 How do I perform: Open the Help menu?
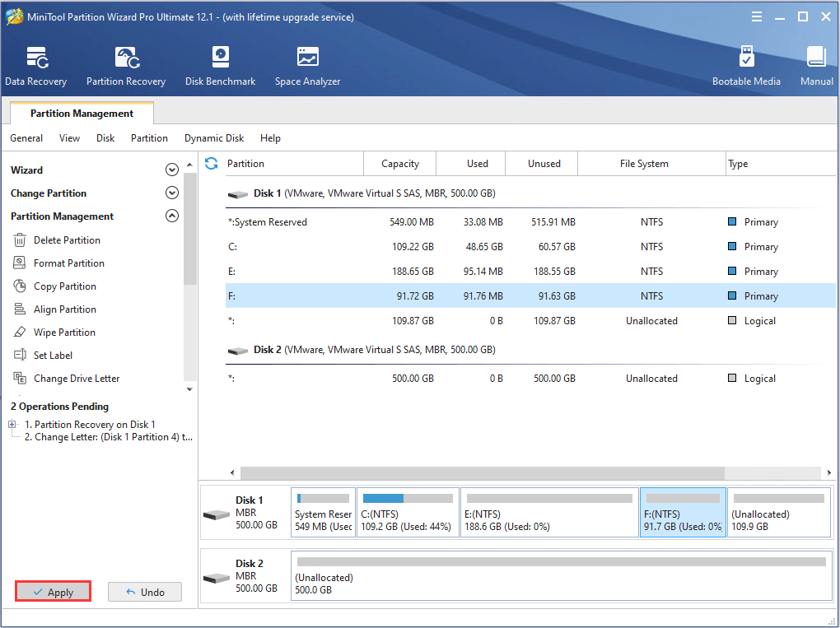271,138
